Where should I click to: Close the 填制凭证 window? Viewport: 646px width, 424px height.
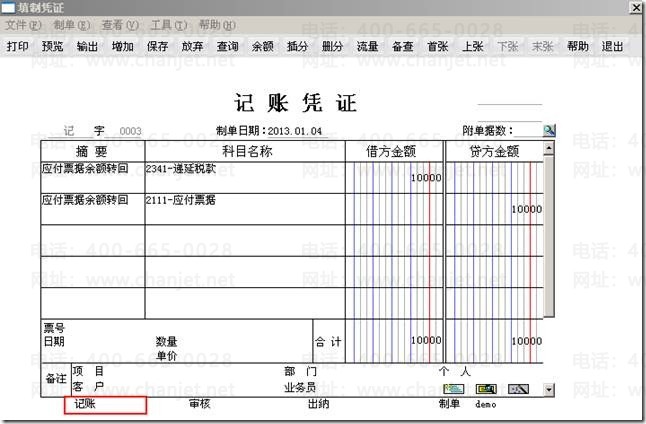coord(637,7)
